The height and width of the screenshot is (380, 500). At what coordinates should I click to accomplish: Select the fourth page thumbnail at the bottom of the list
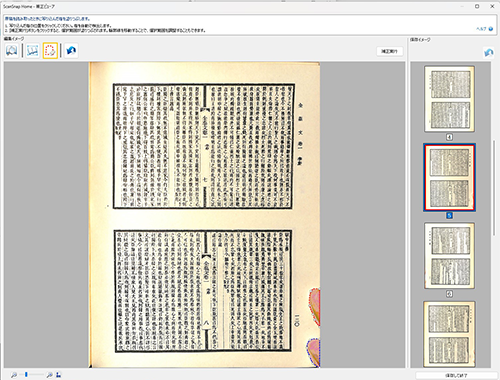[449, 334]
